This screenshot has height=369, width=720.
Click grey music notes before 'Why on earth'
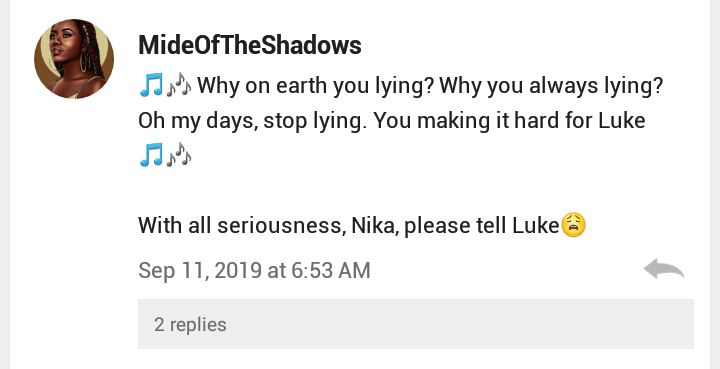click(179, 85)
